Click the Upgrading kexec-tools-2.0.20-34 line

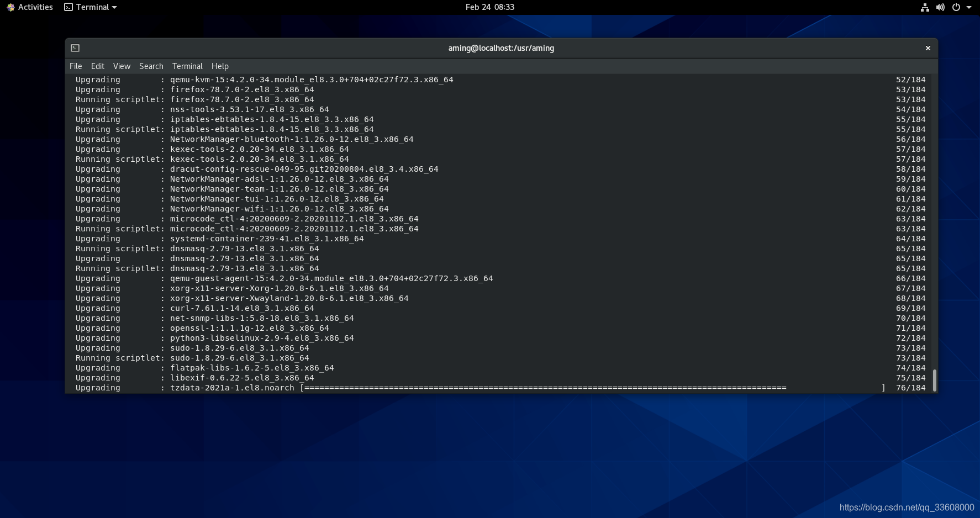pos(500,150)
